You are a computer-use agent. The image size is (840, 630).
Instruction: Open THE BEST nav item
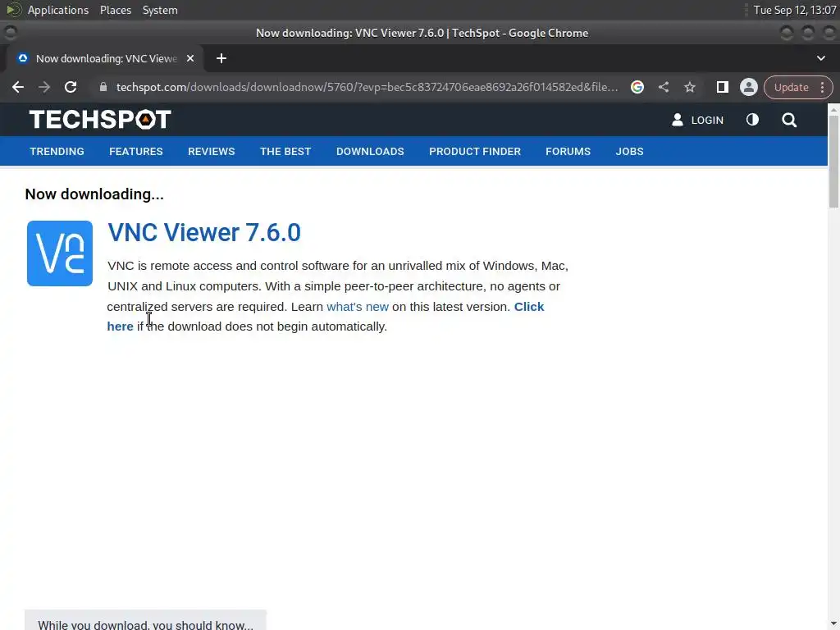285,152
